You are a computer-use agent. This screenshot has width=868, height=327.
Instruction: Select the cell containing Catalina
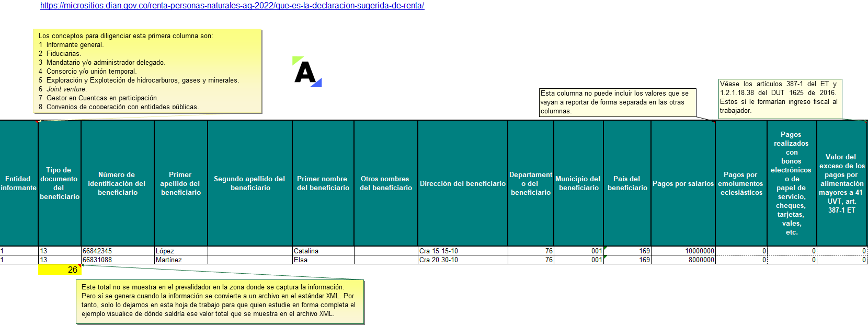(x=323, y=251)
